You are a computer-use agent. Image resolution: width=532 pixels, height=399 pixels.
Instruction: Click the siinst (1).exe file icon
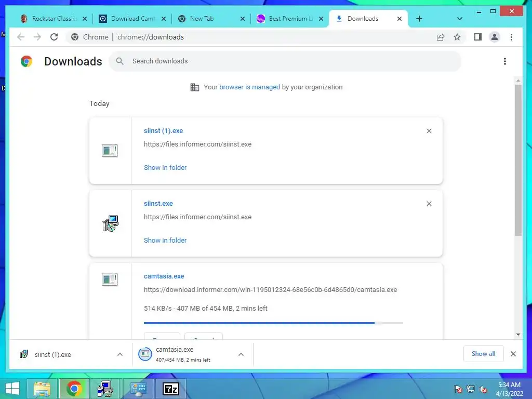pos(110,150)
